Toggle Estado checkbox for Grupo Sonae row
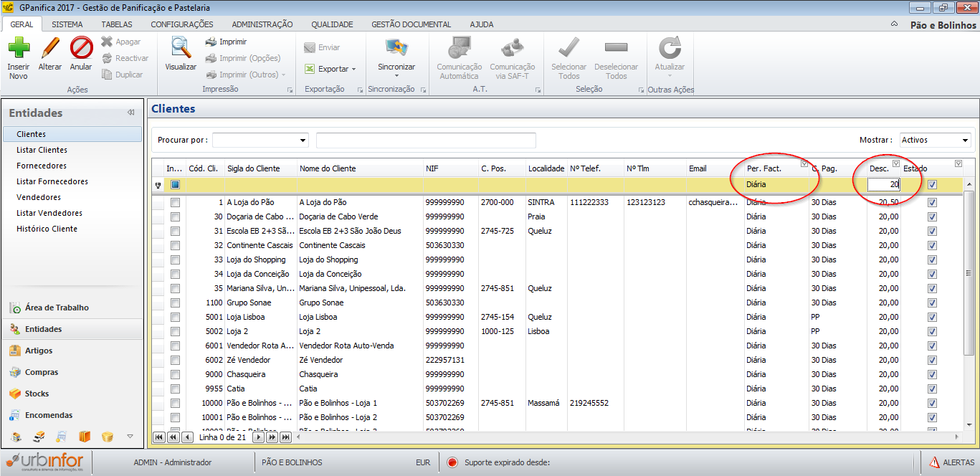This screenshot has width=980, height=476. coord(932,303)
